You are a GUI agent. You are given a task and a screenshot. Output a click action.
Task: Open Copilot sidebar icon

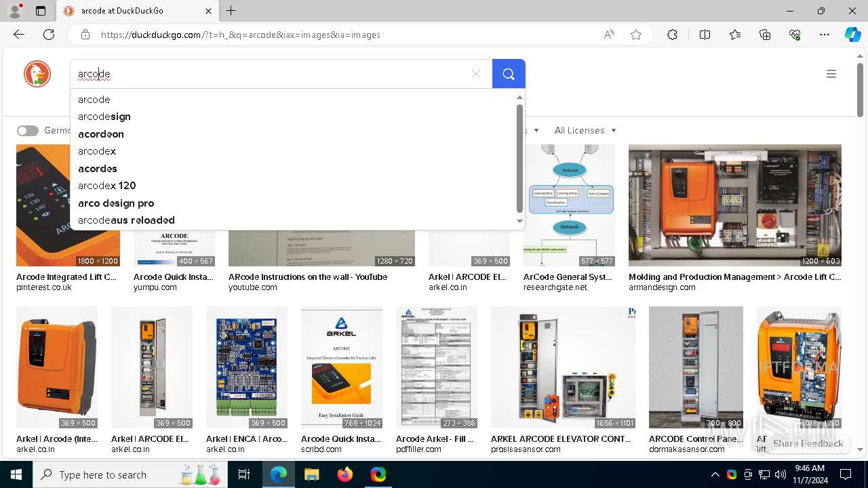(852, 35)
